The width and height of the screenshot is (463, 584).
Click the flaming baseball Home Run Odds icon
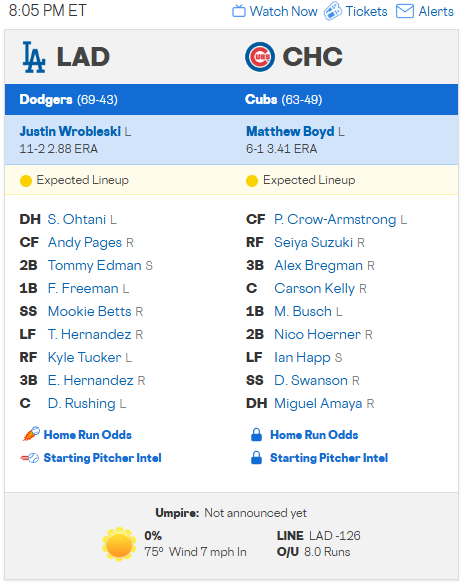[x=31, y=434]
